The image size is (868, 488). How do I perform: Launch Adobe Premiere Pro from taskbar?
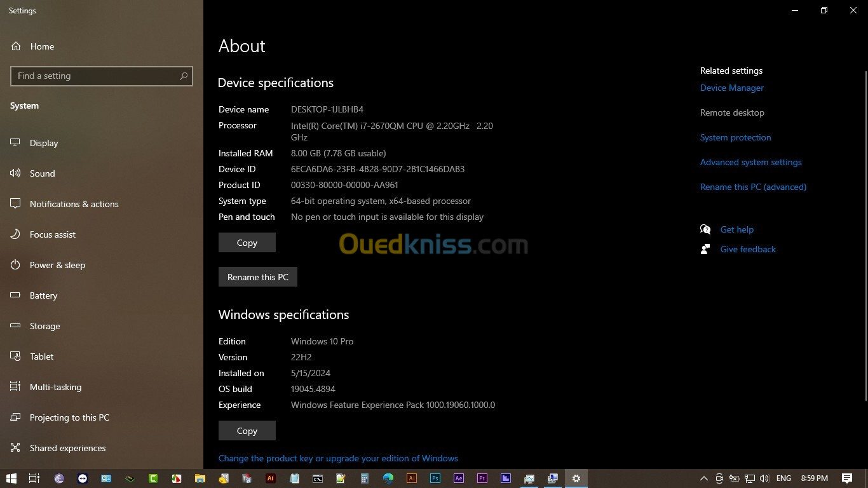click(x=482, y=478)
